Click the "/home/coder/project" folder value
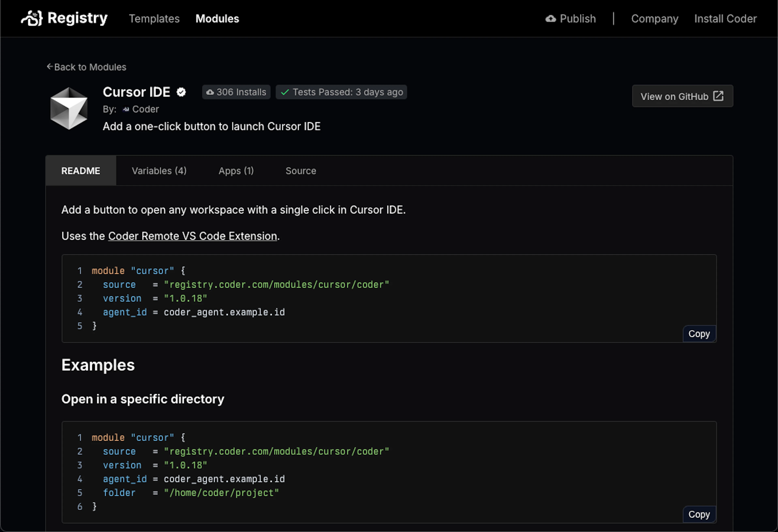This screenshot has width=778, height=532. click(x=221, y=493)
